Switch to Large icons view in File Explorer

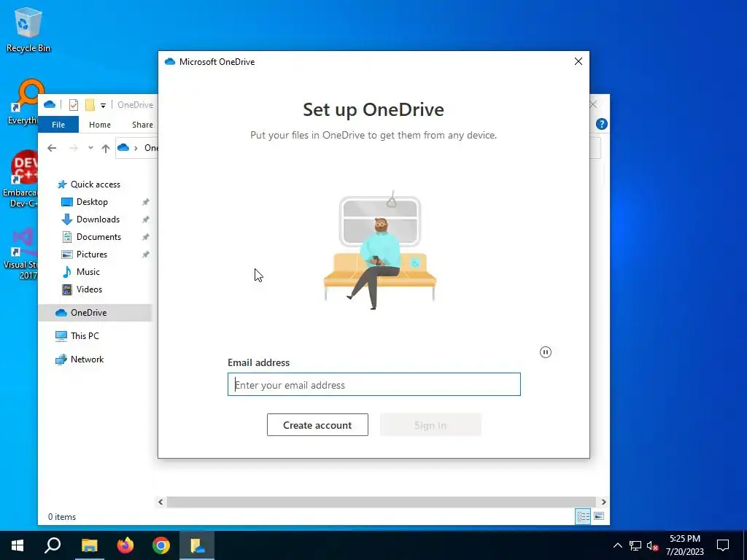[599, 516]
